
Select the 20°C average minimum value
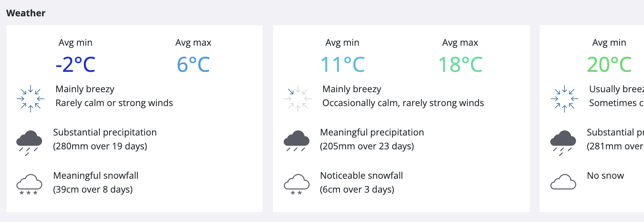click(609, 64)
